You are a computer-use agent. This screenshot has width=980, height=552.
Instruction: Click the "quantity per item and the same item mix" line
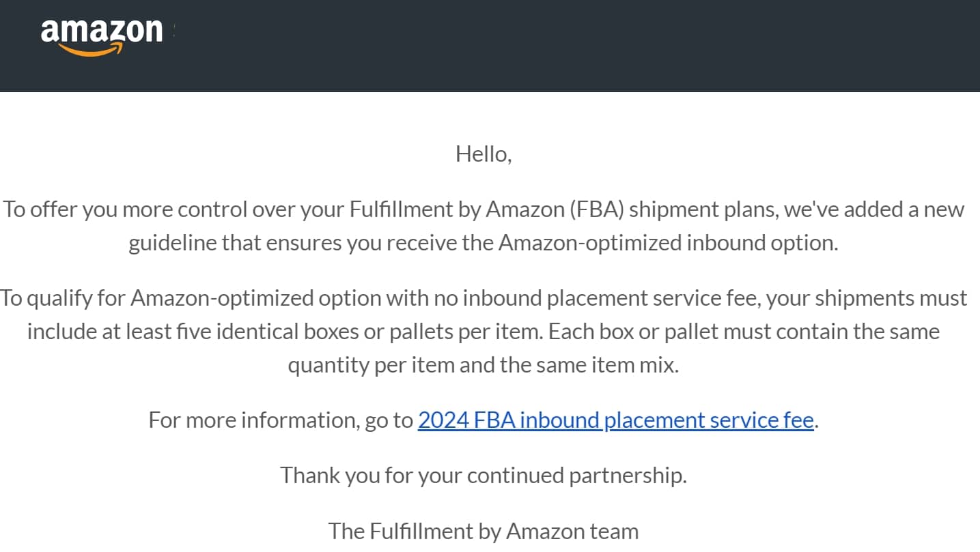[484, 365]
